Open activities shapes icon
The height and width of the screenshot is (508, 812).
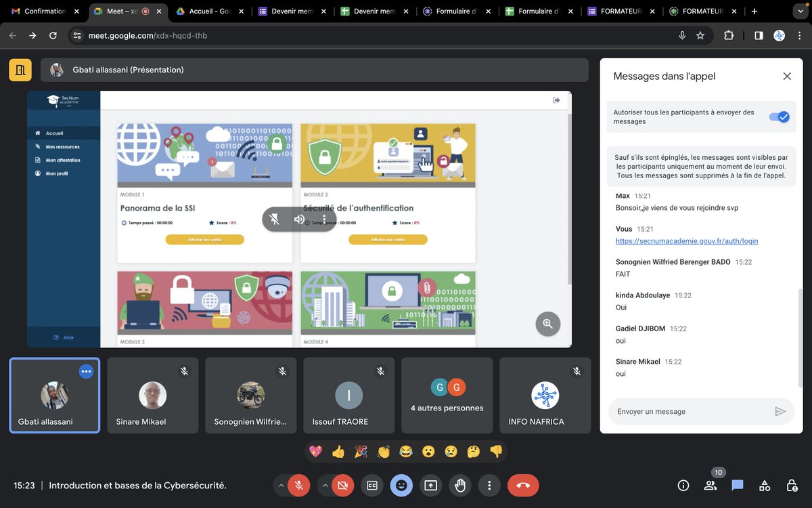[x=765, y=485]
